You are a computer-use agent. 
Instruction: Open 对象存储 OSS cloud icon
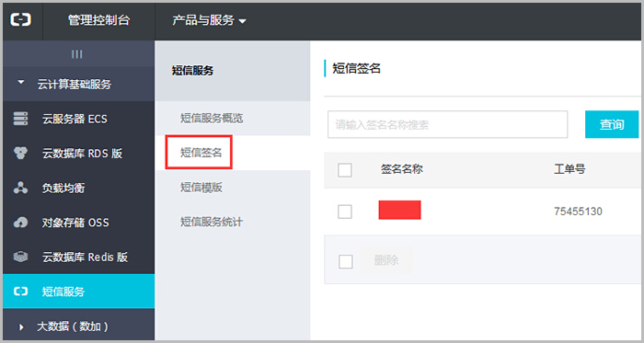[x=20, y=223]
